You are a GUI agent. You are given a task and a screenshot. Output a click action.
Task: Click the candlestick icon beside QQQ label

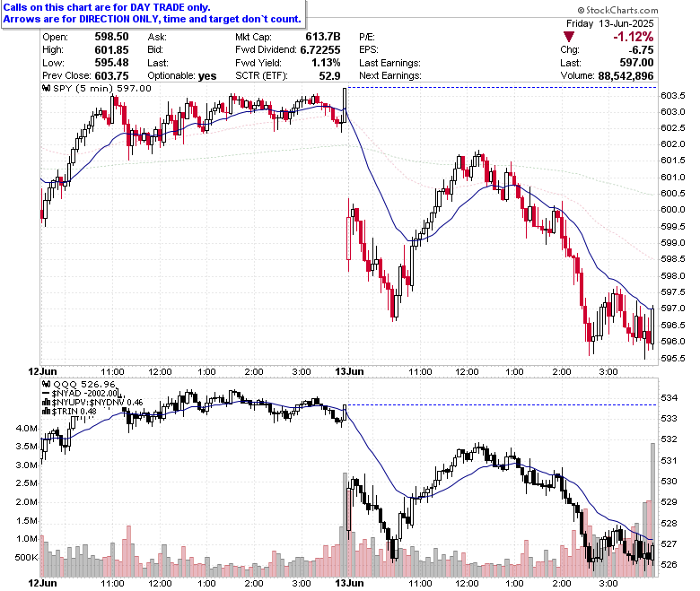[x=47, y=384]
